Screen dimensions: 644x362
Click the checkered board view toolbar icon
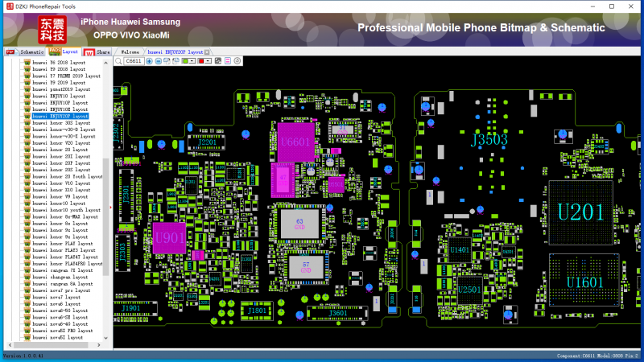coord(218,61)
